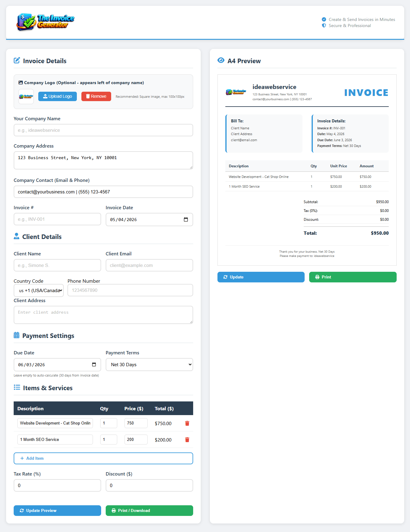Click the A4 Preview eye icon
Viewport: 410px width, 532px height.
point(221,60)
